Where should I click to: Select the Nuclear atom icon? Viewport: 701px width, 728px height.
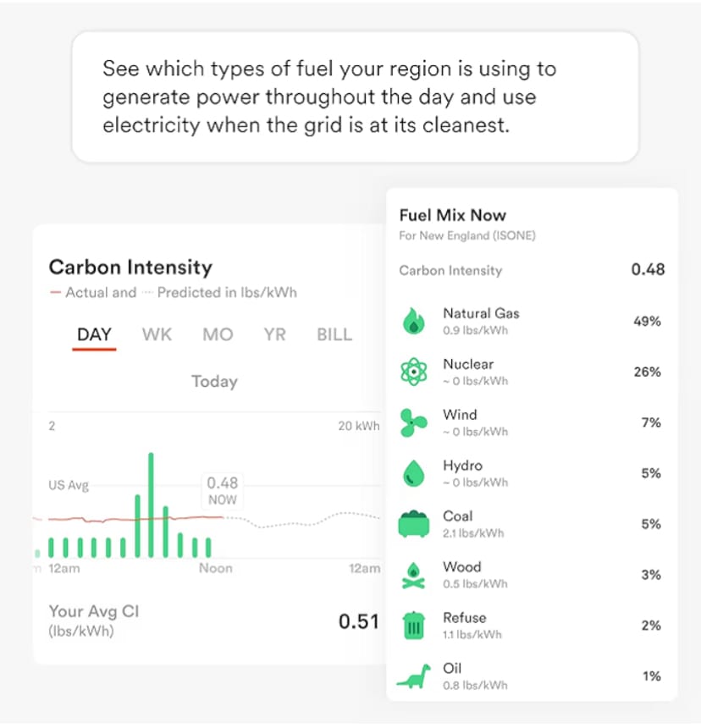point(415,372)
